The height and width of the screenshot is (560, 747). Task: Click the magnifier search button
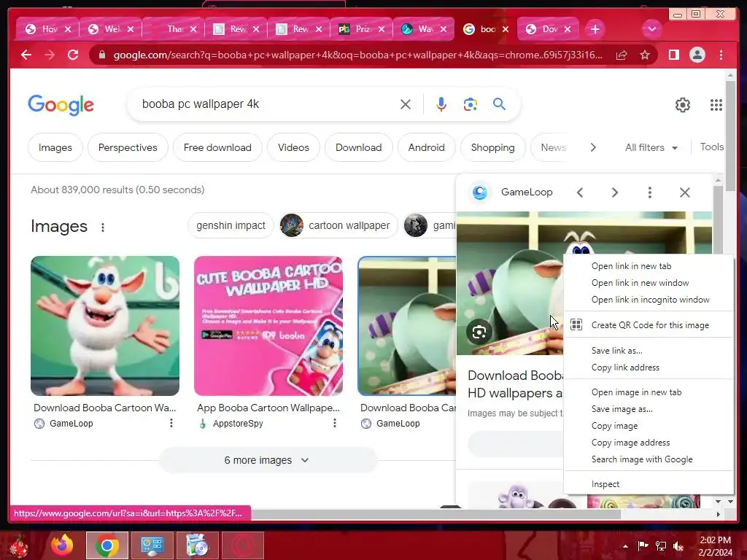[499, 104]
